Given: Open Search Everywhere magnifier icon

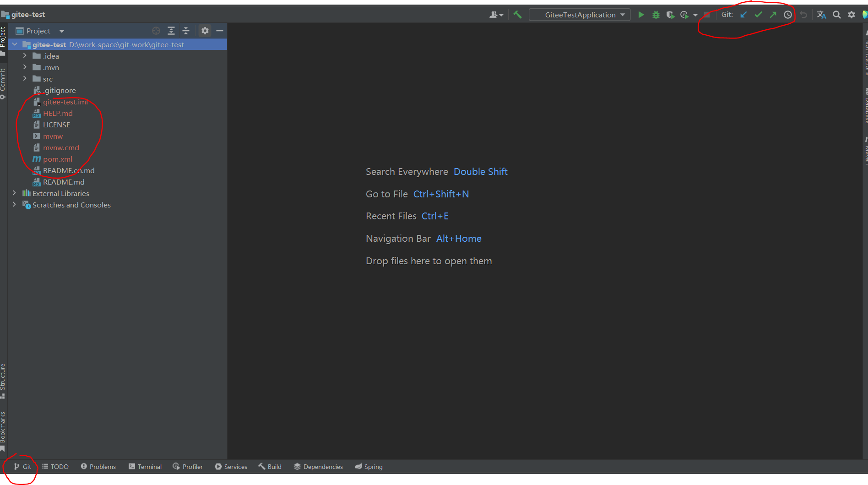Looking at the screenshot, I should click(x=836, y=15).
